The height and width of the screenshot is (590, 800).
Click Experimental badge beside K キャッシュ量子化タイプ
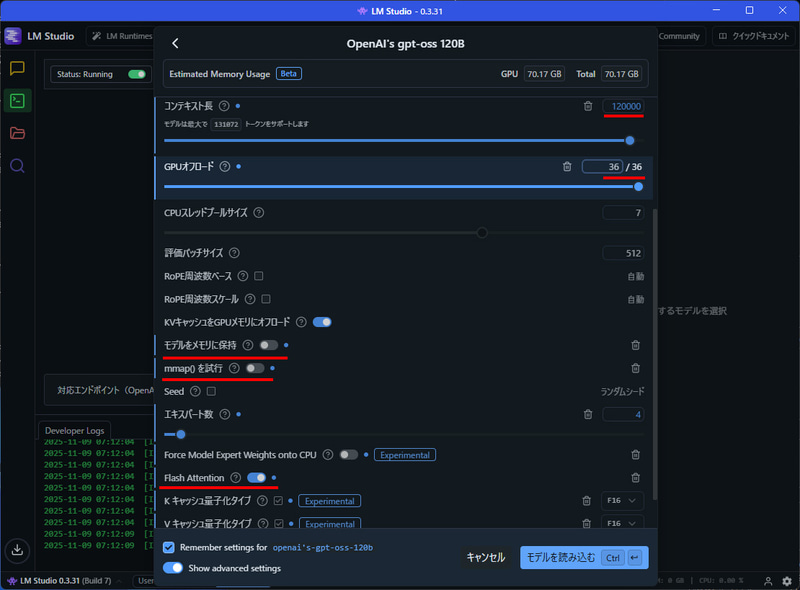(x=330, y=501)
